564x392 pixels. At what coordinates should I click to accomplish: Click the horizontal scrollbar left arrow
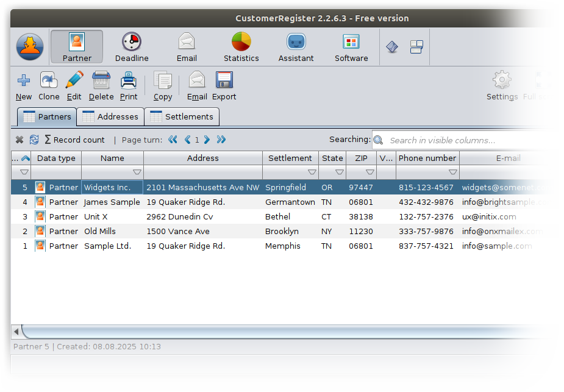click(x=16, y=331)
